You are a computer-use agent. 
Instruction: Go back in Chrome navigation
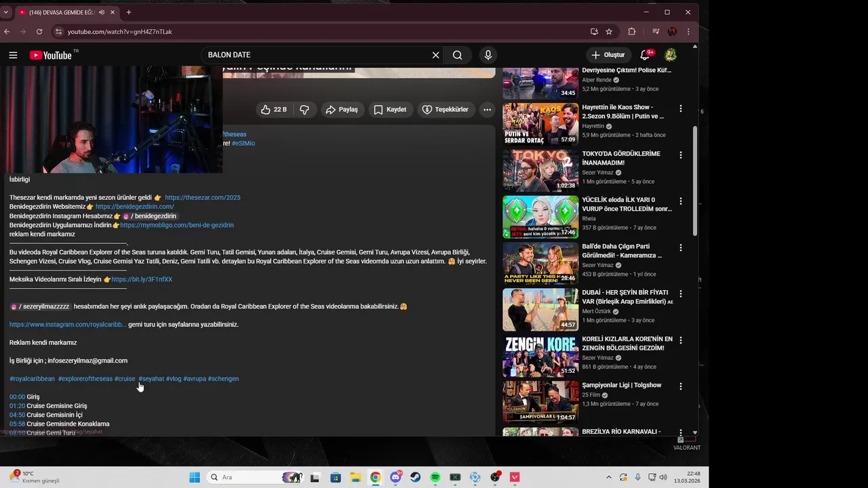click(x=7, y=31)
